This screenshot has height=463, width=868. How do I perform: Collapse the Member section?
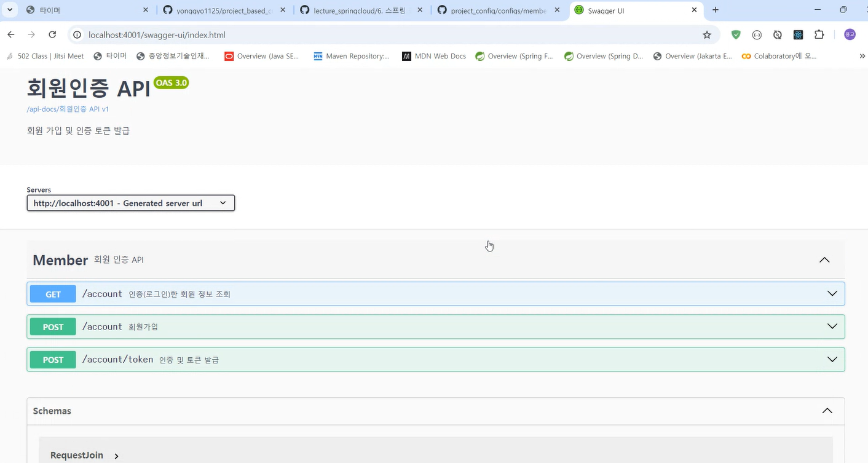click(x=824, y=260)
